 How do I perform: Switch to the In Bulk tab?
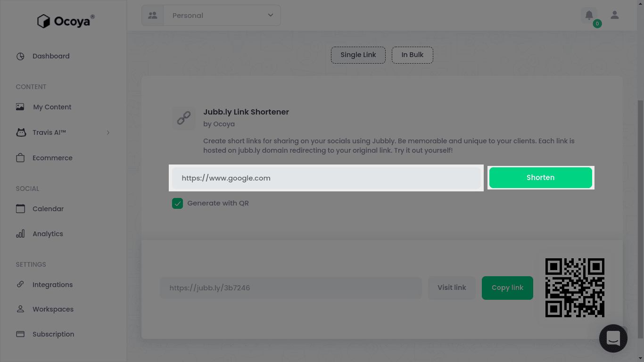(413, 55)
